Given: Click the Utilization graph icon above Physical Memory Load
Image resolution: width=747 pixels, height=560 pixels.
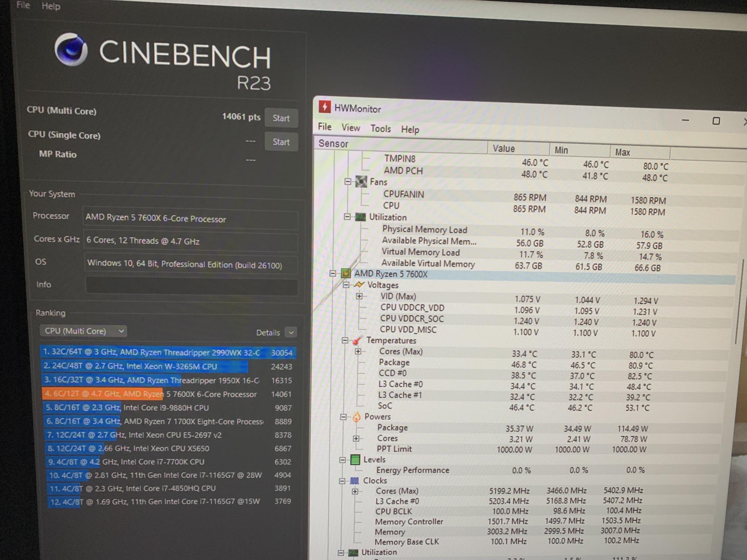Looking at the screenshot, I should (x=360, y=217).
